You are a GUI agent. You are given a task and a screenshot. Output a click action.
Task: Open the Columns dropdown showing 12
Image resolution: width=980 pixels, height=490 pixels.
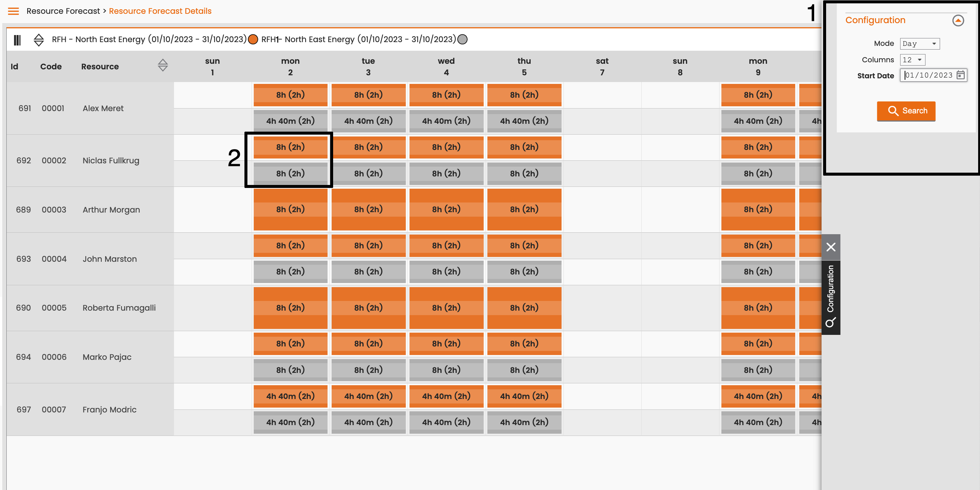coord(912,60)
